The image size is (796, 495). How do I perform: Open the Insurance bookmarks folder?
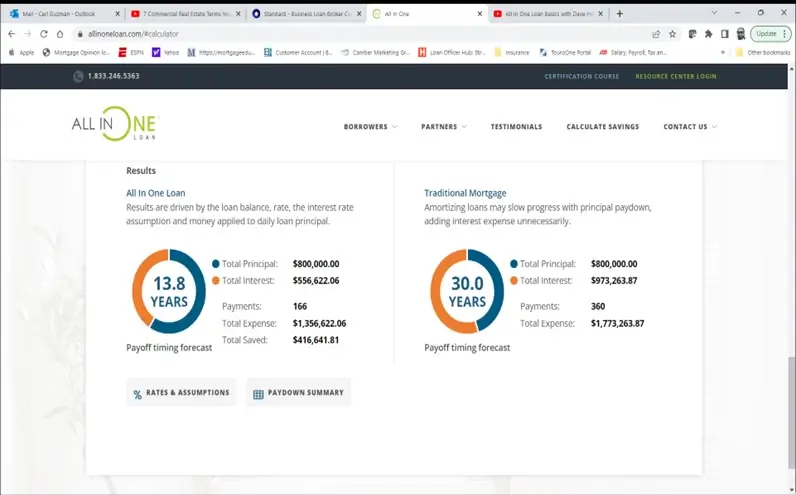click(x=512, y=52)
